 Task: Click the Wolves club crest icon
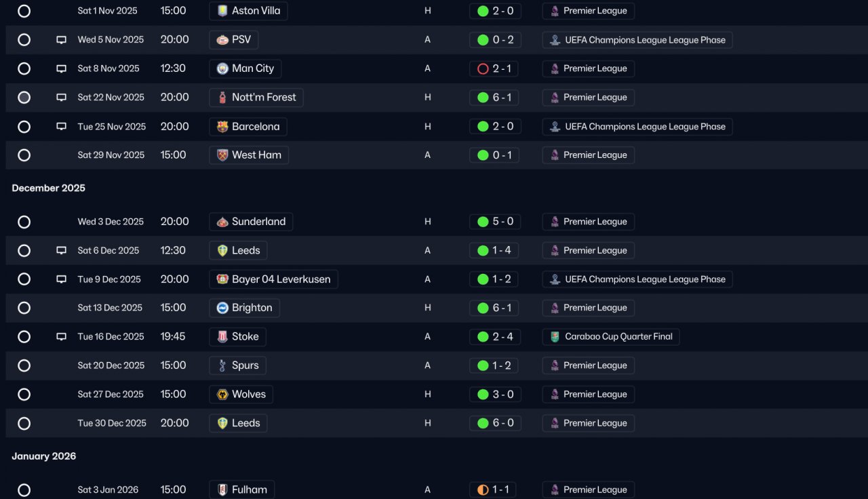pos(222,395)
